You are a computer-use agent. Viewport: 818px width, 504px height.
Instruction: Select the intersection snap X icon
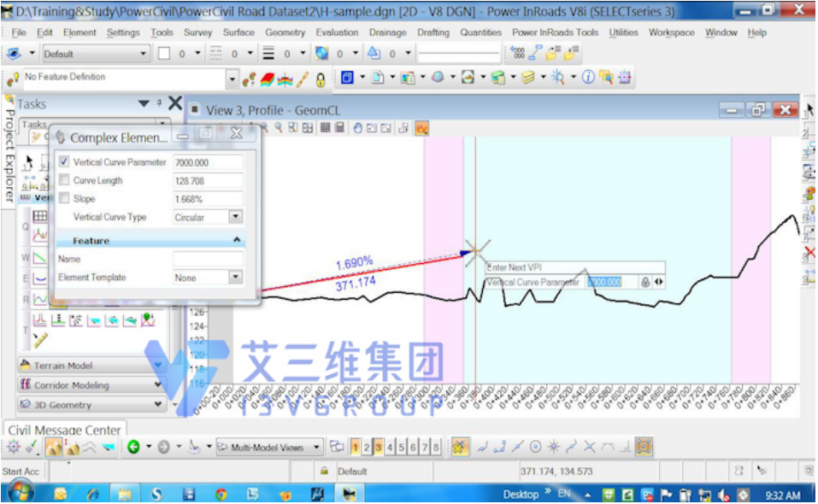[590, 447]
